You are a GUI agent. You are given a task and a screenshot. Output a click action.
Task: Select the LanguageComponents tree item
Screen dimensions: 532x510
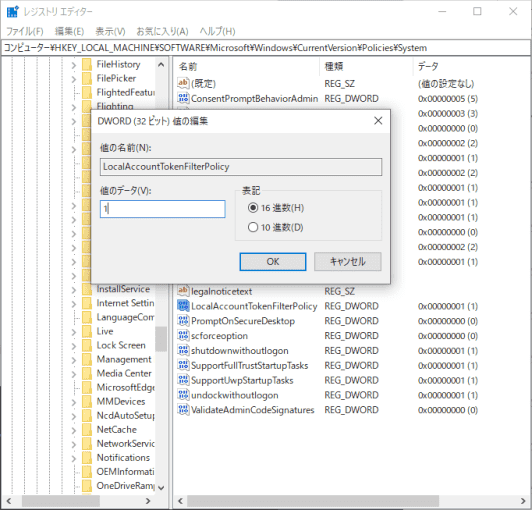[125, 317]
